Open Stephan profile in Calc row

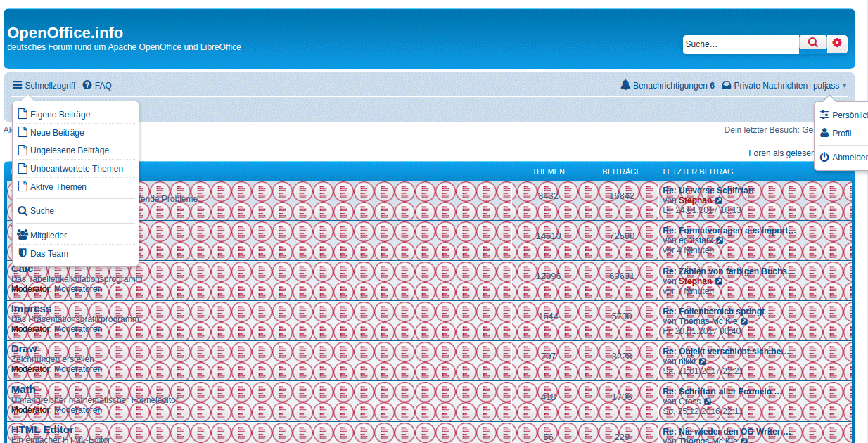point(695,281)
